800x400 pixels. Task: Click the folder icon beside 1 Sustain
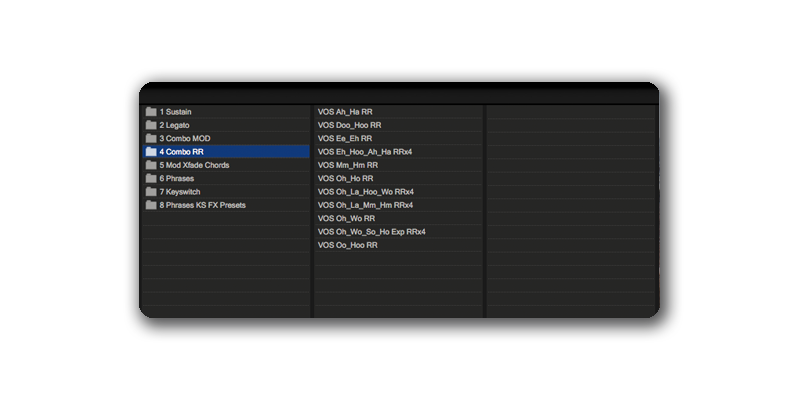point(151,112)
